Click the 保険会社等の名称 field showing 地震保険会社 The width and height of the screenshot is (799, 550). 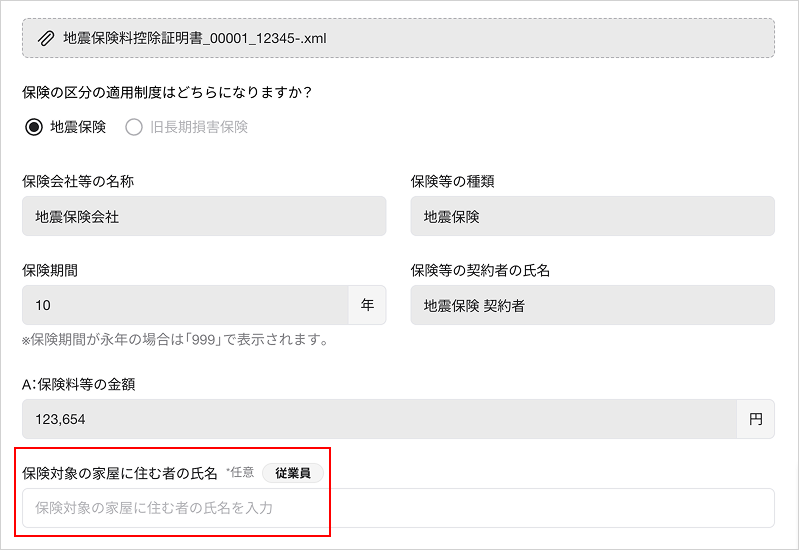point(204,216)
